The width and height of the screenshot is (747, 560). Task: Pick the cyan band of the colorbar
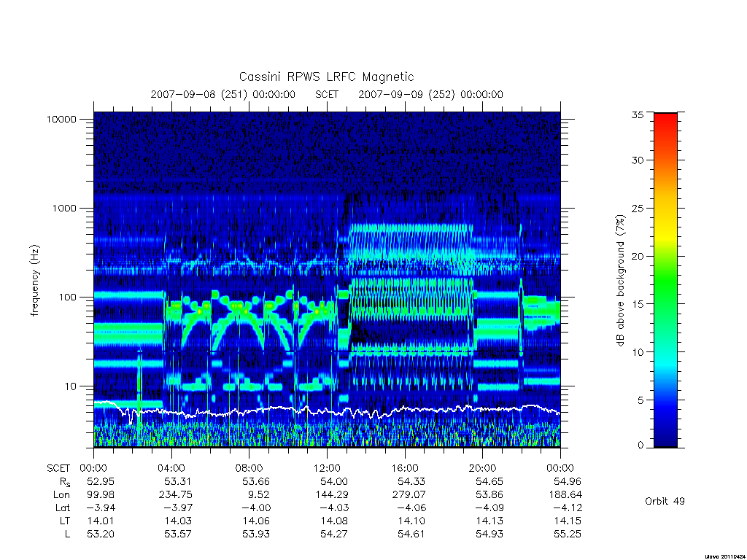point(665,365)
